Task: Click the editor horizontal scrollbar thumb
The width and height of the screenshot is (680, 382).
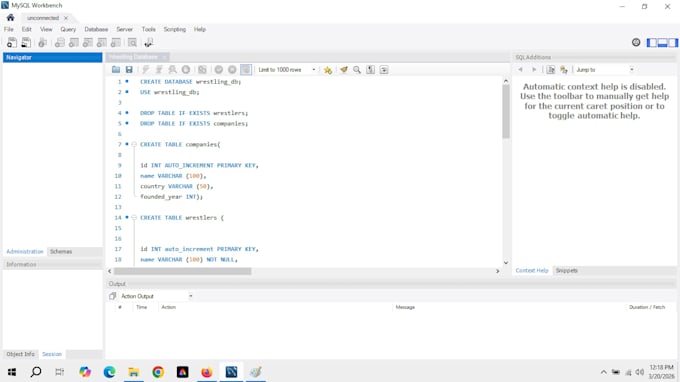Action: (183, 271)
